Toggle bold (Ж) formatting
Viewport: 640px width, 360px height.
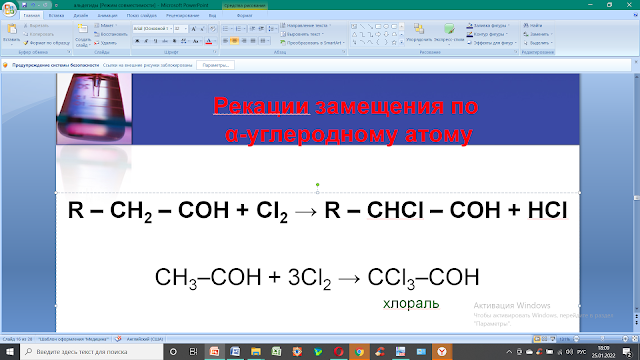click(137, 41)
